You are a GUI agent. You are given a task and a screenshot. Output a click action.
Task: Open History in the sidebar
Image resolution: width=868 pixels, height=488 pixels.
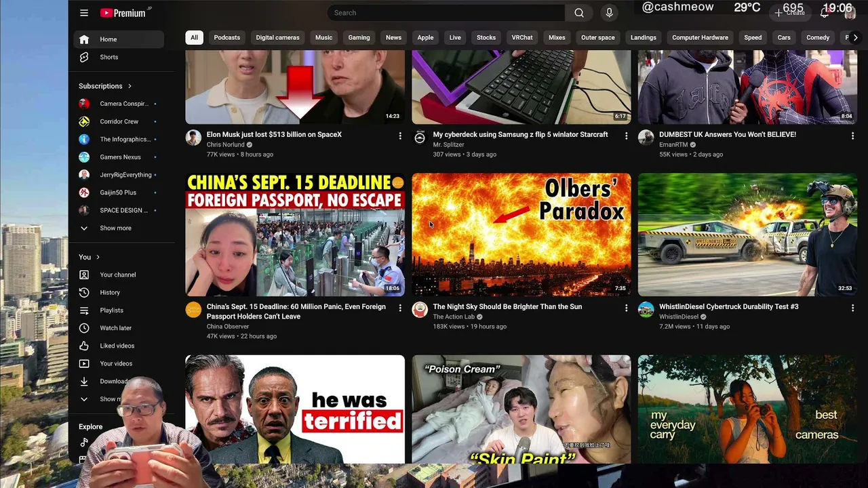119,292
